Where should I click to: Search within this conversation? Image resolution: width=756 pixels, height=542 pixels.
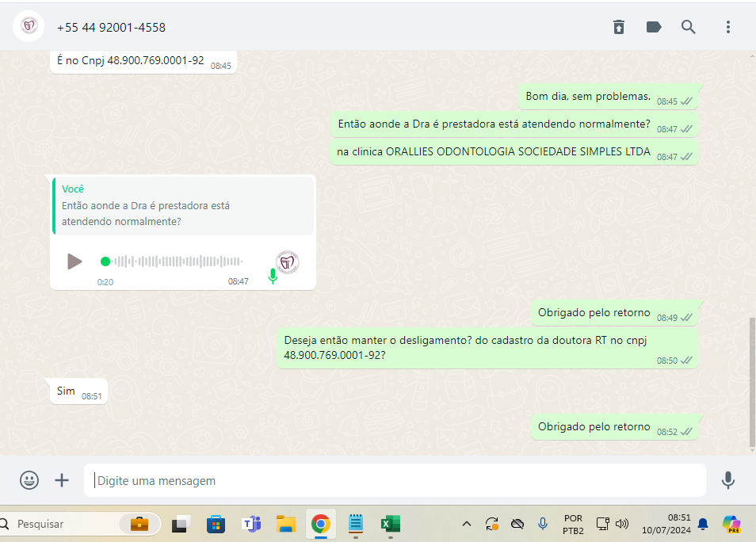click(x=688, y=27)
